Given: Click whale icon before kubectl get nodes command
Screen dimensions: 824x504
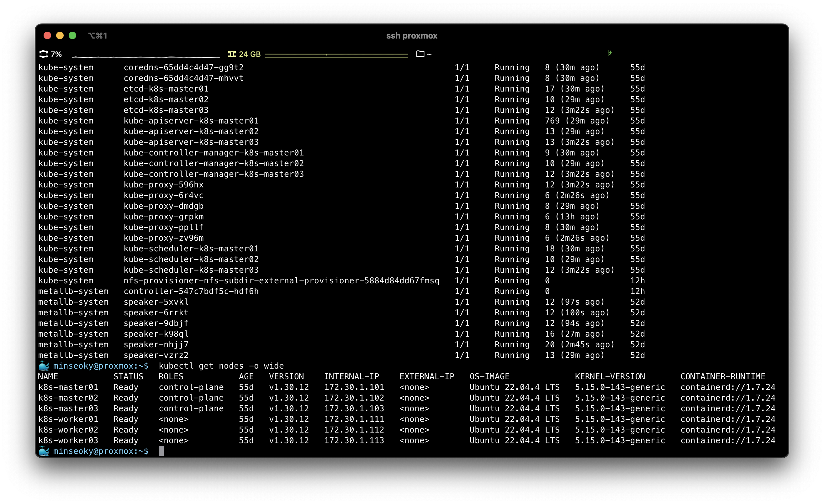Looking at the screenshot, I should tap(44, 366).
